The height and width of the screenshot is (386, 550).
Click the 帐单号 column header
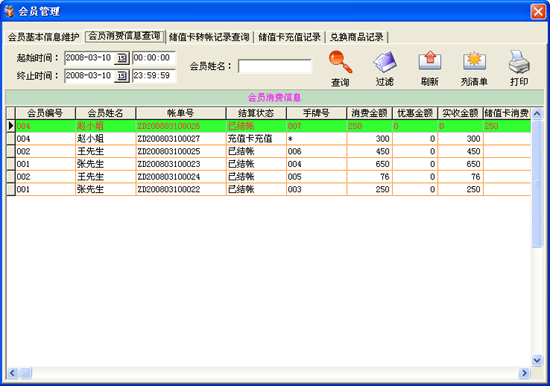click(181, 113)
